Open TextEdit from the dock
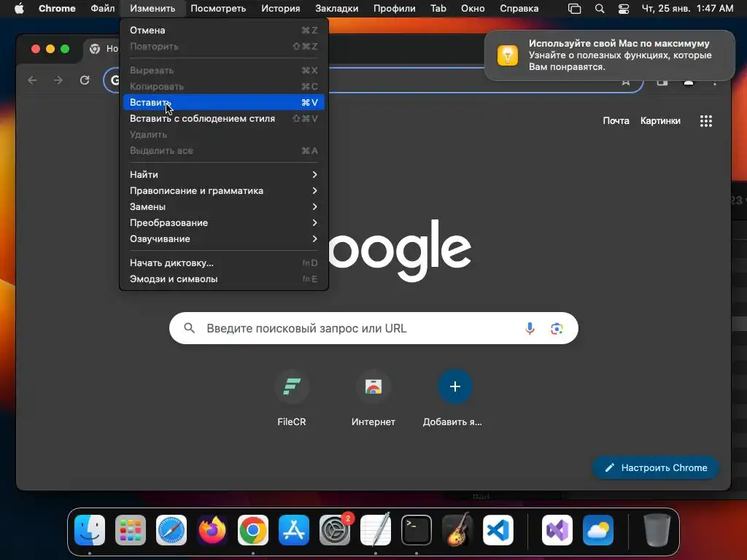This screenshot has height=560, width=747. pos(376,530)
